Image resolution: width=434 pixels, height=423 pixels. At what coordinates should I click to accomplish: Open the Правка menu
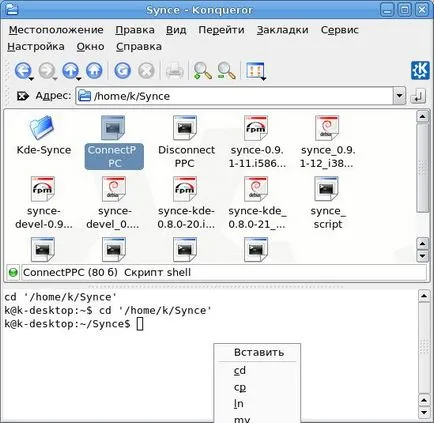(x=135, y=30)
